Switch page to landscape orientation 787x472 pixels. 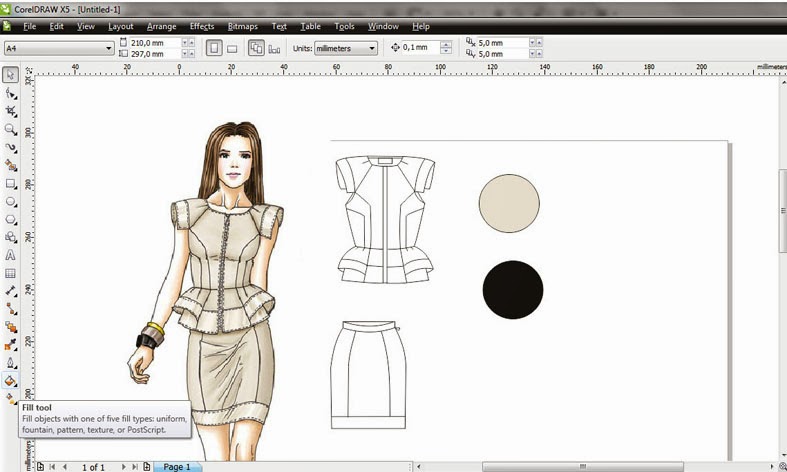[x=232, y=48]
